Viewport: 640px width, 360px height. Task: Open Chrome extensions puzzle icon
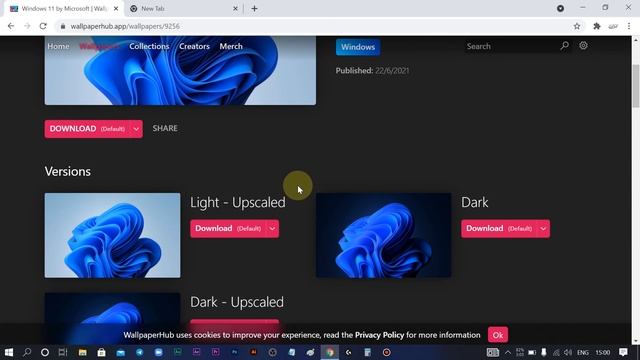(x=597, y=26)
